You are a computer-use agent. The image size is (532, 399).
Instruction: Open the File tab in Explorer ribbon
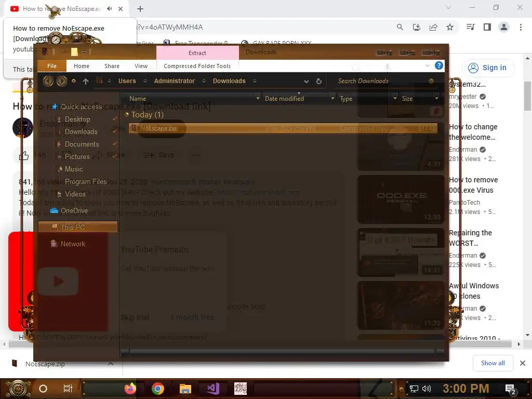tap(52, 66)
